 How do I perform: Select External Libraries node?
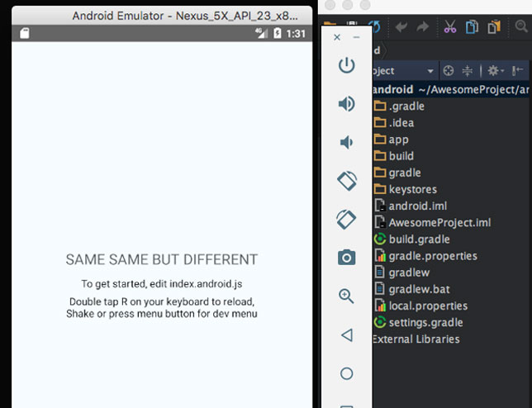click(416, 339)
